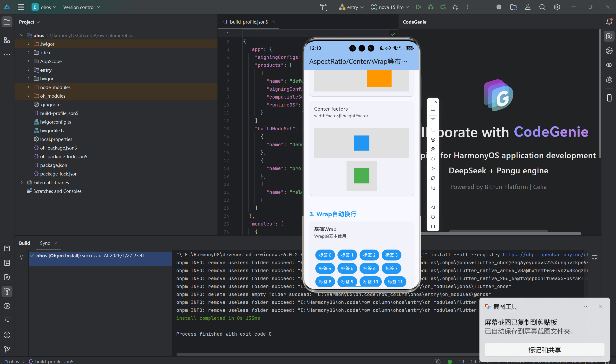Expand the oh_modules folder in Project tree
The image size is (616, 364).
(28, 96)
